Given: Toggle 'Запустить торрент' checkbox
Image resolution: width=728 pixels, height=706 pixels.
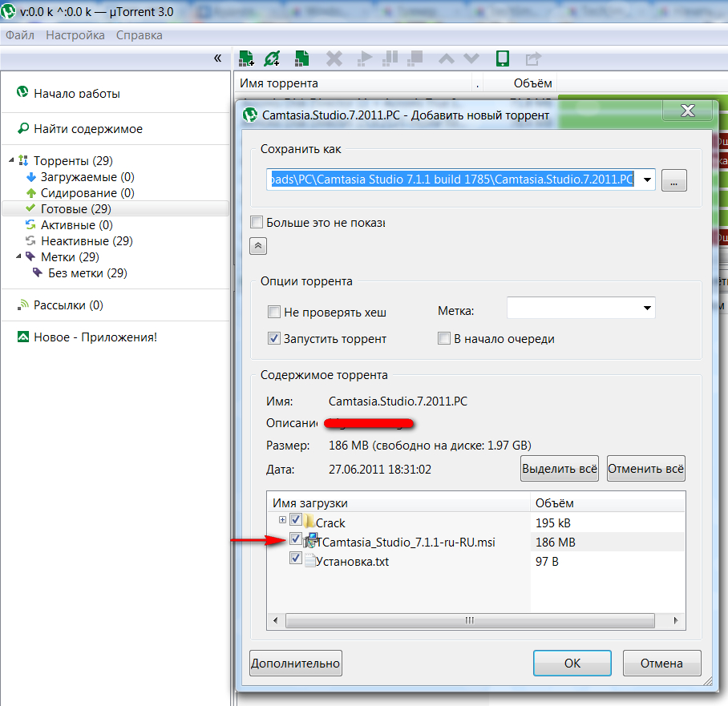Looking at the screenshot, I should 274,338.
